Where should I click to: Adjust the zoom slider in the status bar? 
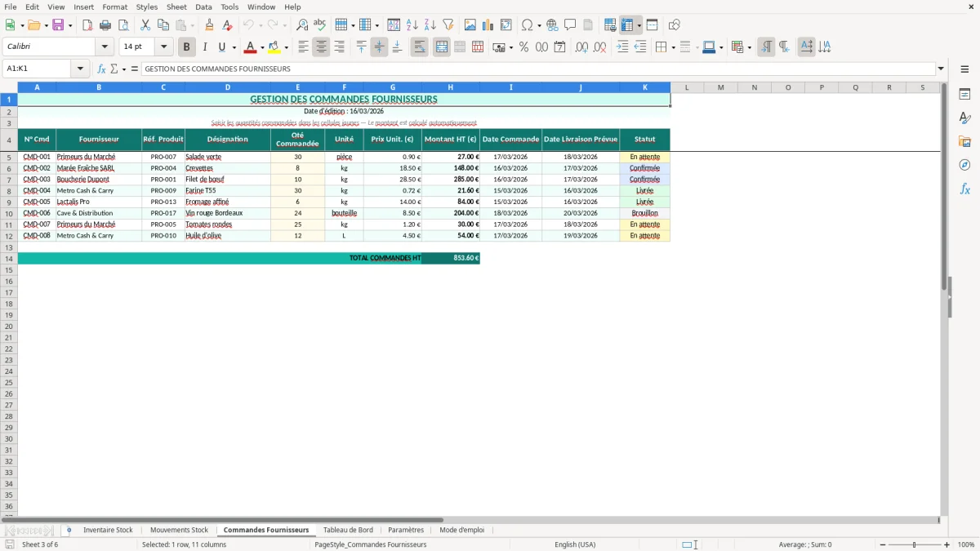click(x=915, y=544)
